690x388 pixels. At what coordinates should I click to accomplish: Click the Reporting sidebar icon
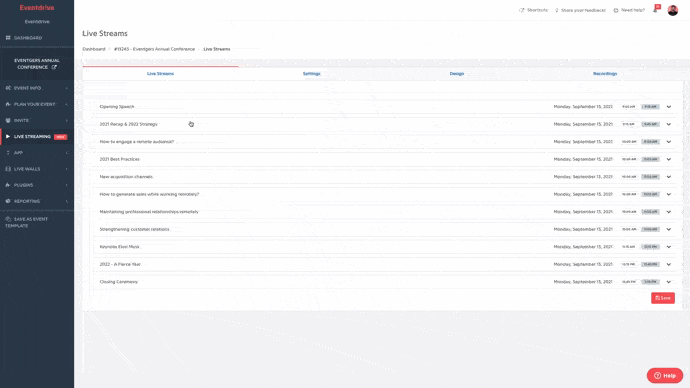coord(8,201)
